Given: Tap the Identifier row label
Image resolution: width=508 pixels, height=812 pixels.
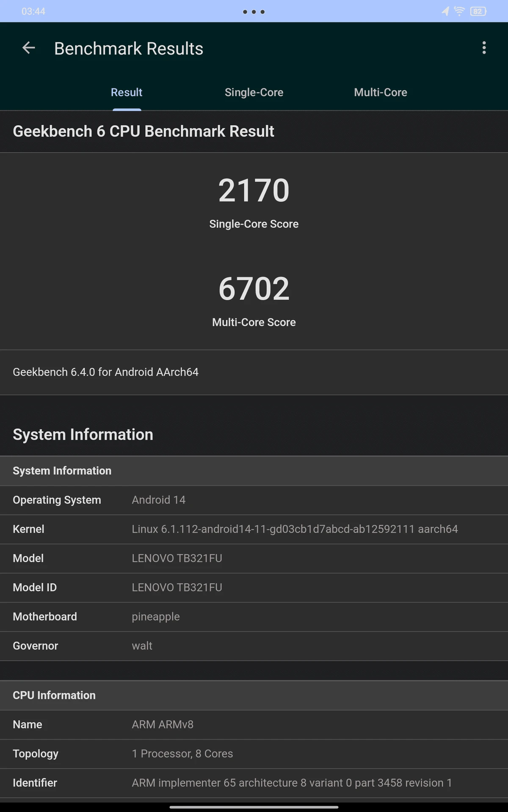Looking at the screenshot, I should 35,783.
